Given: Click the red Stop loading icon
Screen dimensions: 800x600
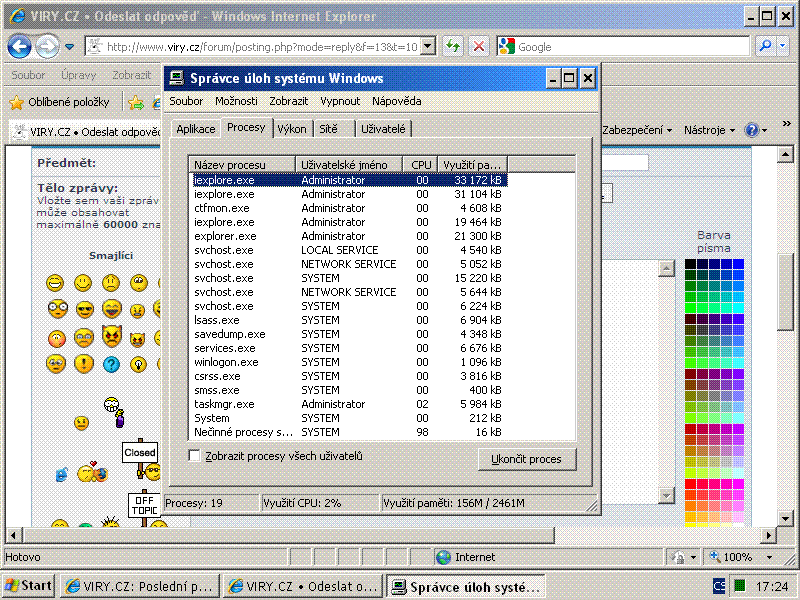Looking at the screenshot, I should point(479,47).
